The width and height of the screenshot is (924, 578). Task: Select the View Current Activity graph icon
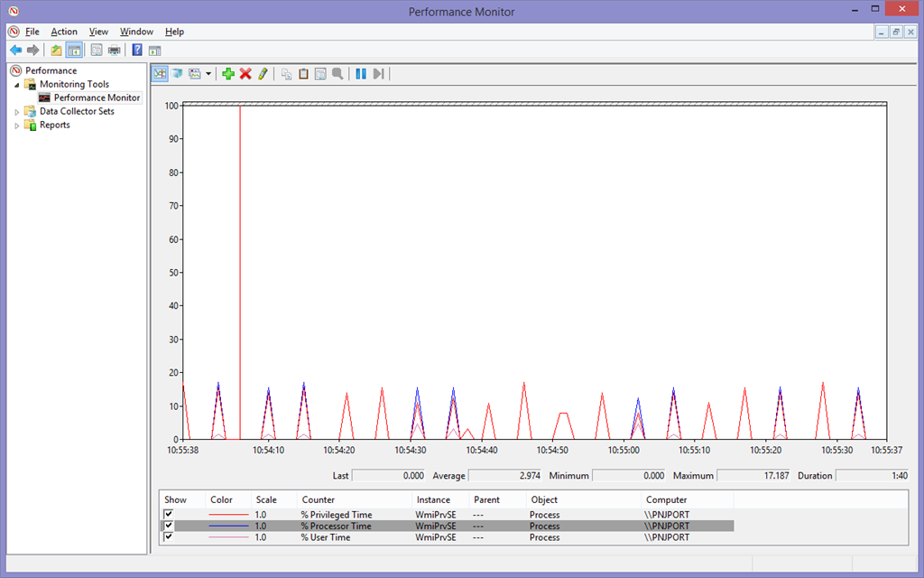point(160,74)
